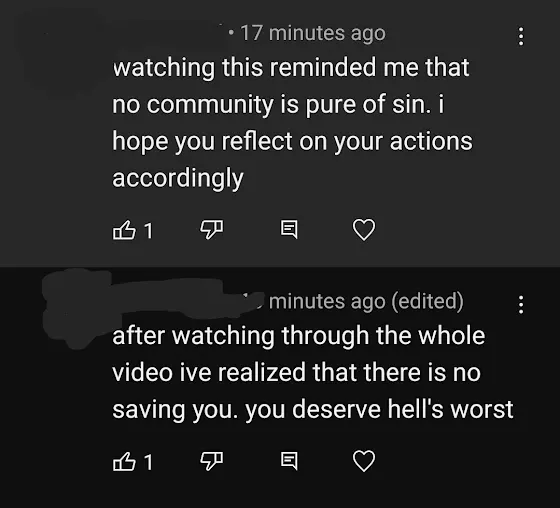560x508 pixels.
Task: Open the "17 minutes ago" timestamp link
Action: point(313,34)
